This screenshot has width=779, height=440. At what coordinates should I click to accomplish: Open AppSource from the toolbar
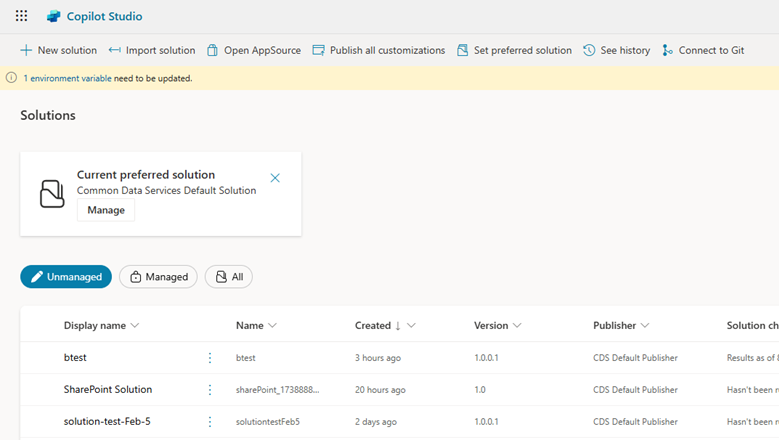click(254, 50)
